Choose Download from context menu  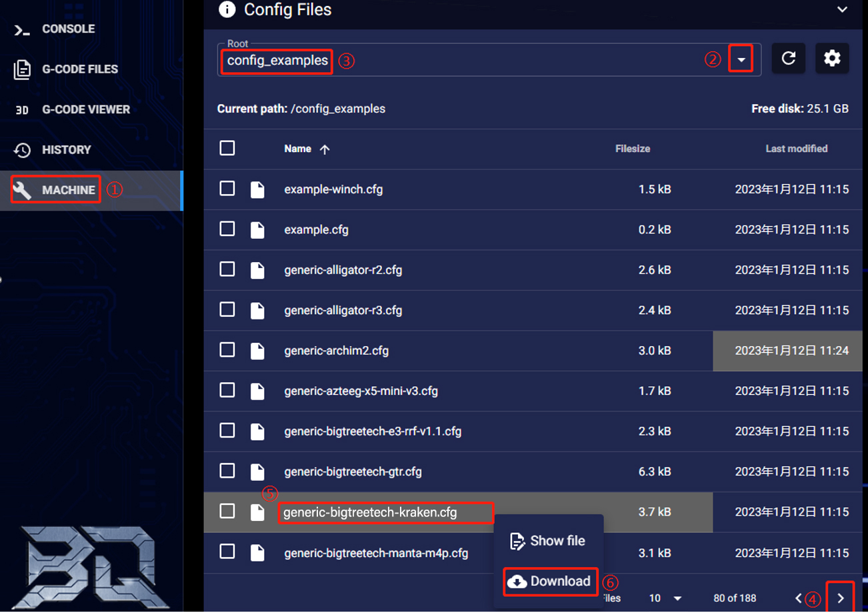coord(550,582)
